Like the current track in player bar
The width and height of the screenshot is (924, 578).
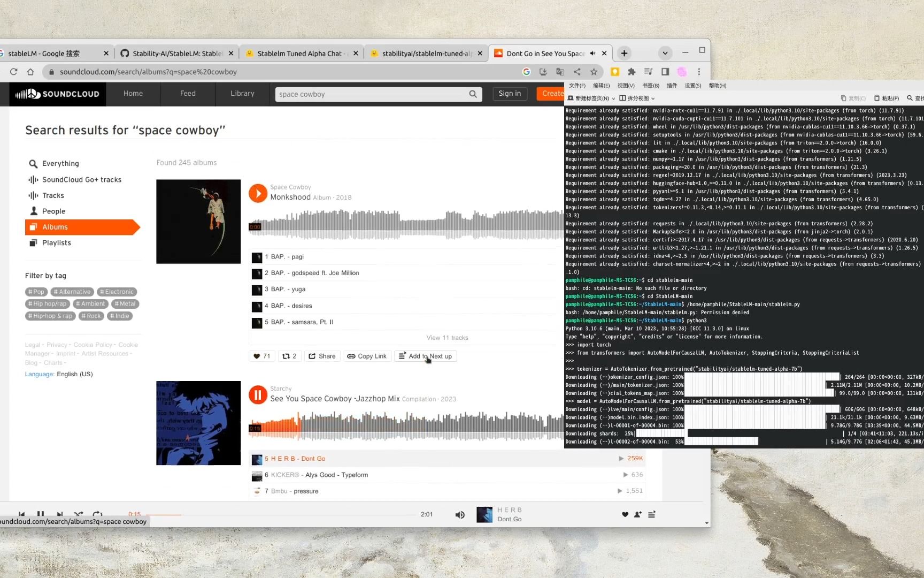625,515
